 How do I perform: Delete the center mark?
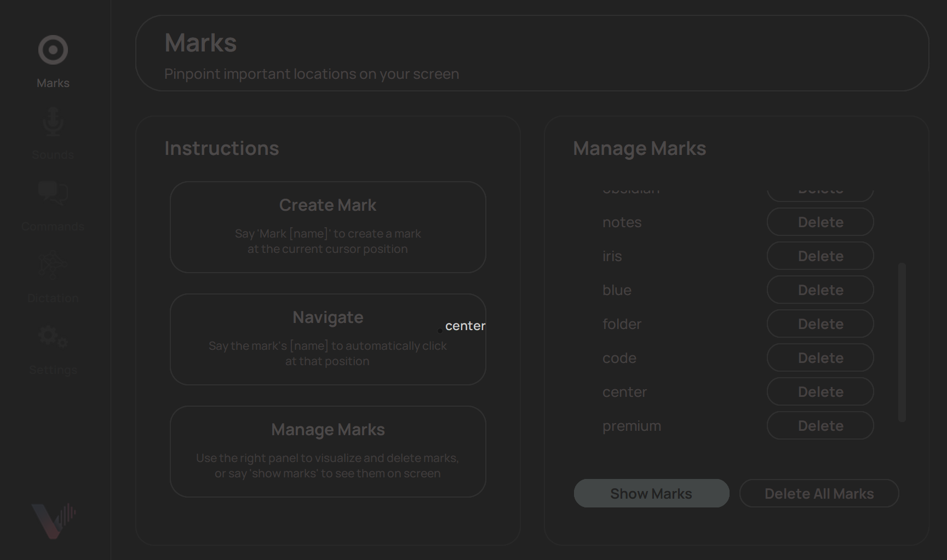(x=820, y=391)
